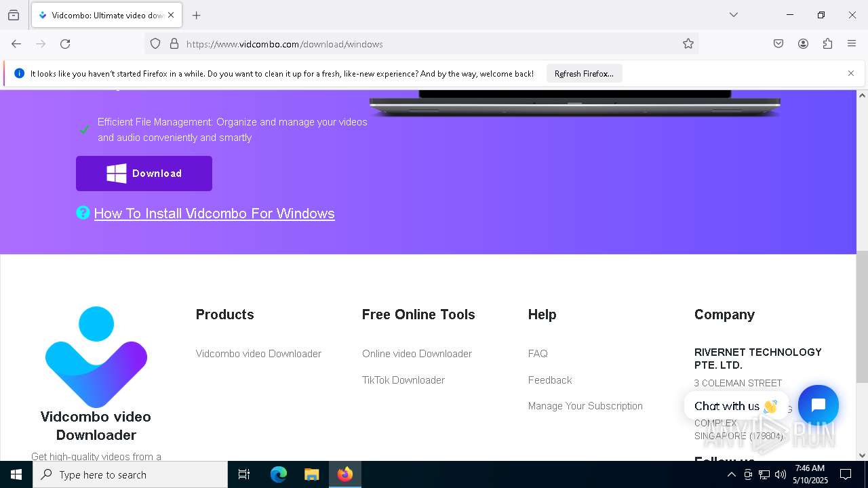Open the Feedback link
Image resolution: width=868 pixels, height=488 pixels.
click(550, 380)
